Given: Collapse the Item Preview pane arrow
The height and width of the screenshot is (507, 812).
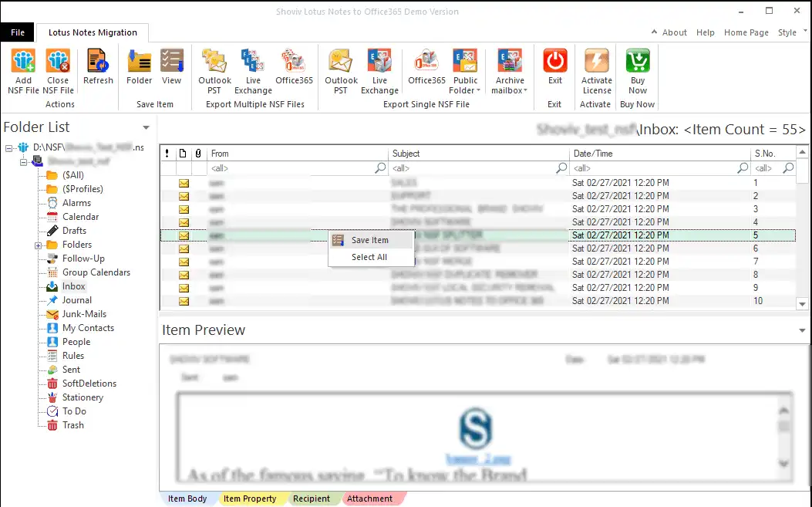Looking at the screenshot, I should (802, 331).
